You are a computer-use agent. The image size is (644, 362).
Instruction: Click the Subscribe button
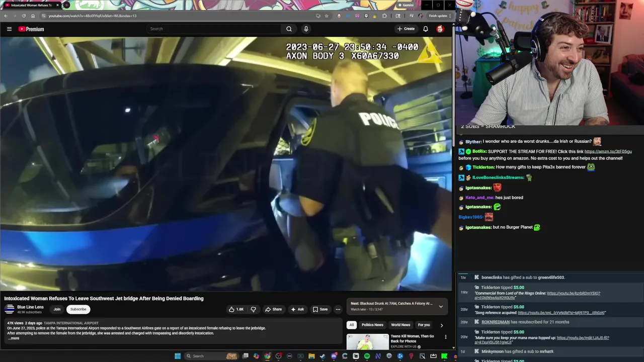[x=78, y=309]
